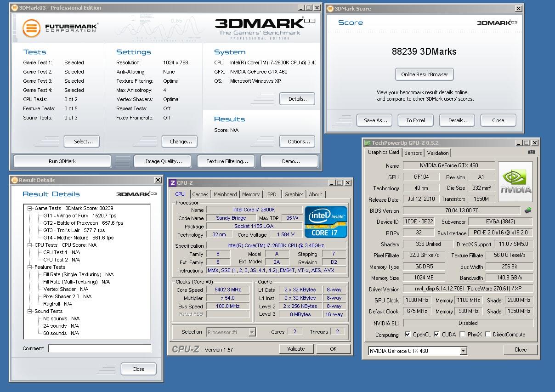Switch to the Validation tab in GPU-Z
Screen dimensions: 555x392
[x=437, y=153]
